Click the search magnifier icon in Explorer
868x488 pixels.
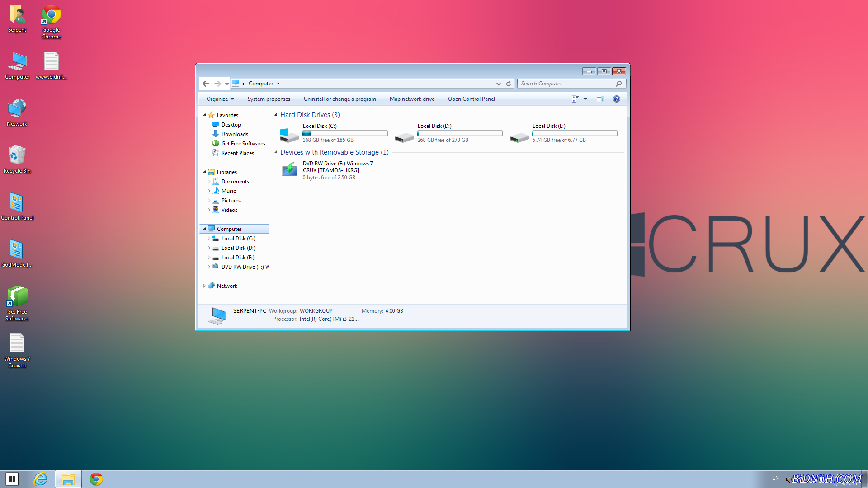pyautogui.click(x=619, y=84)
